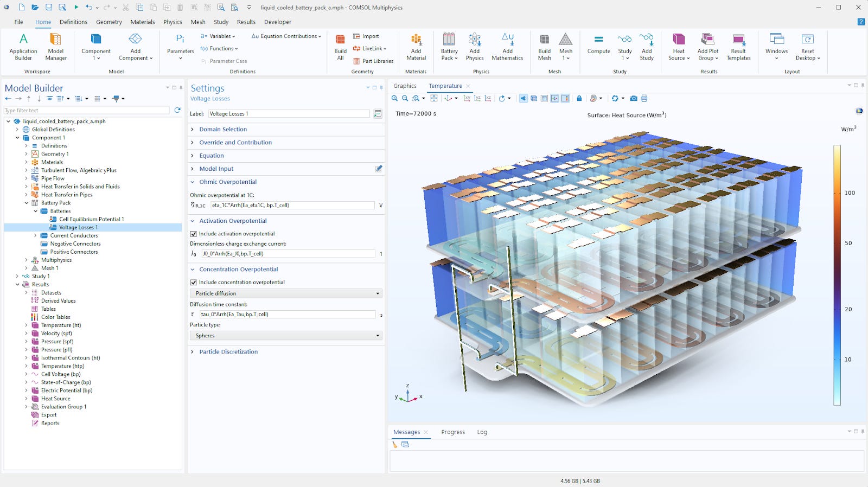Switch to the Log tab
This screenshot has height=487, width=868.
[482, 432]
